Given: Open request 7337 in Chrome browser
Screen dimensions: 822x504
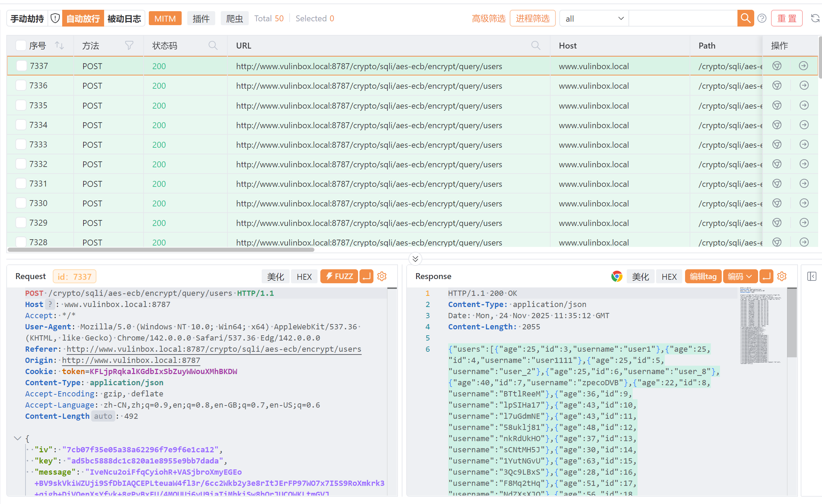Looking at the screenshot, I should (x=777, y=66).
